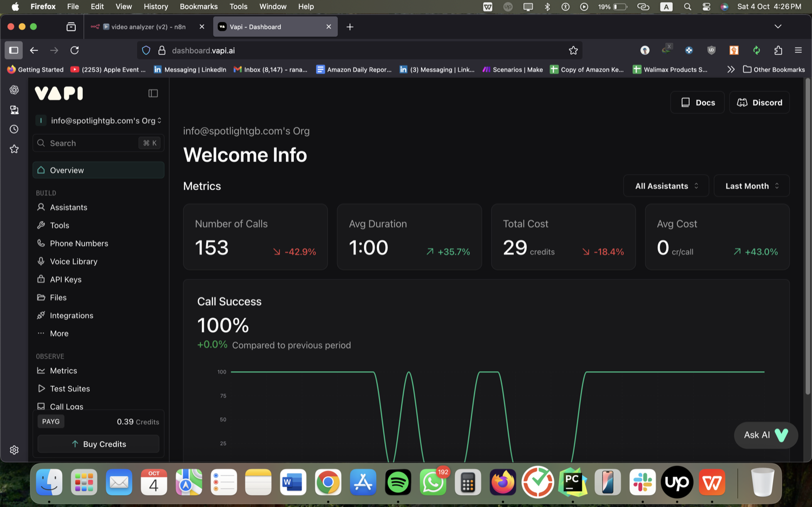This screenshot has width=812, height=507.
Task: Click the Total Cost 29 credits value
Action: (529, 248)
